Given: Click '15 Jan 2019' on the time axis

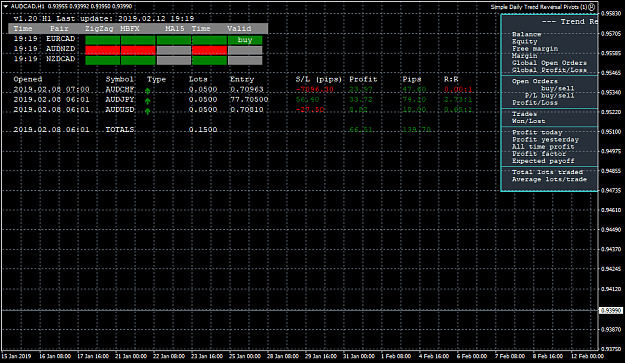Looking at the screenshot, I should point(16,356).
